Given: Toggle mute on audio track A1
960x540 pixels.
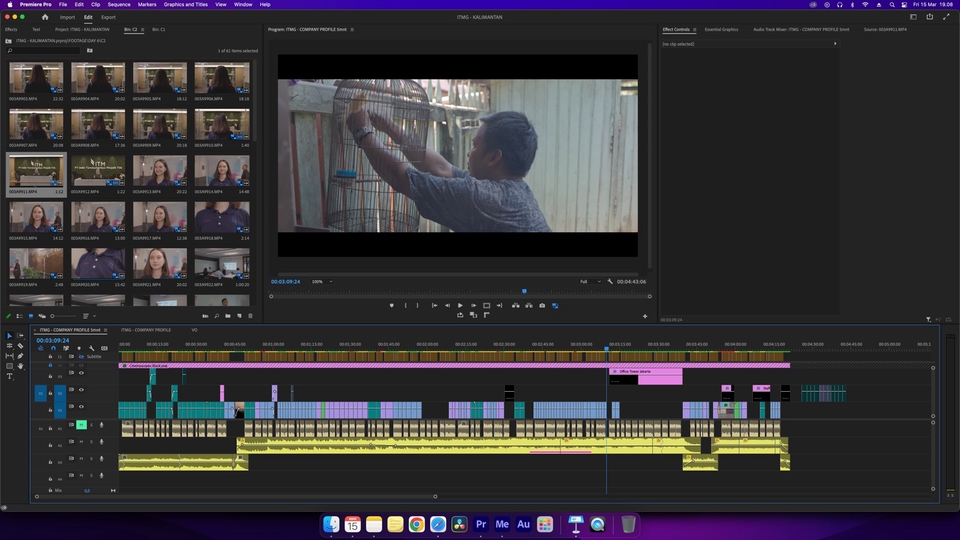Looking at the screenshot, I should [x=82, y=425].
